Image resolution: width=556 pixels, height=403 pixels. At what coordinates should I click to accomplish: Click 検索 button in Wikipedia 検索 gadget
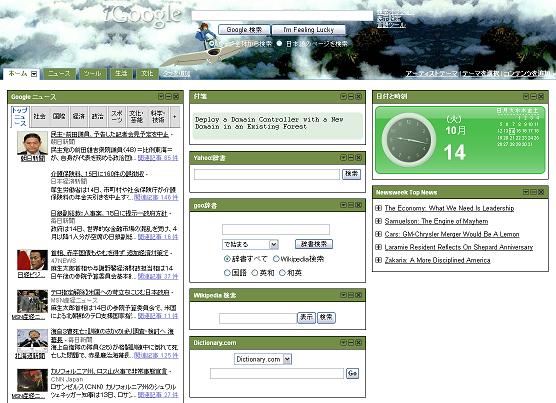[x=326, y=317]
